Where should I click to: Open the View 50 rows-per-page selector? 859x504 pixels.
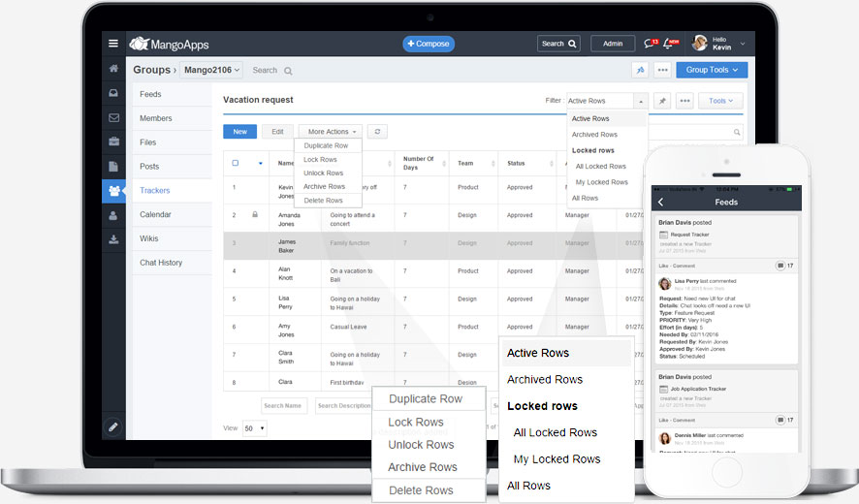255,428
